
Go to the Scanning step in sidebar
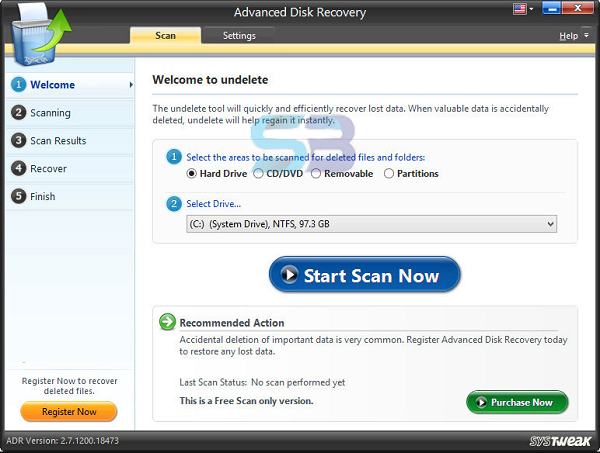click(70, 113)
